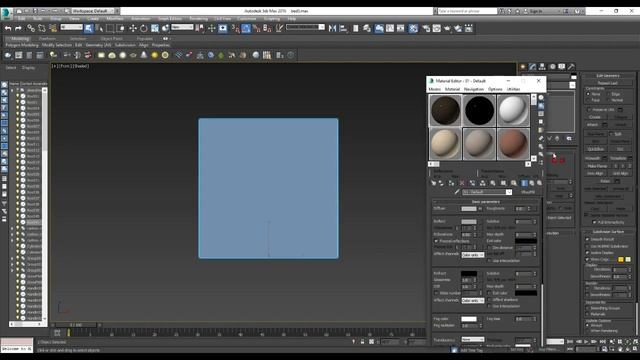Choose the Select and Uniform Scale tool
The height and width of the screenshot is (360, 640).
155,28
